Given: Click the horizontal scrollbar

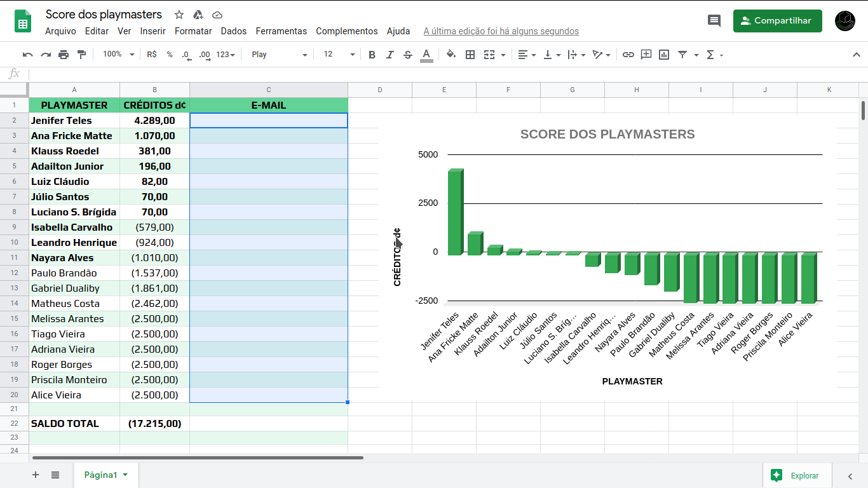Looking at the screenshot, I should [x=198, y=457].
